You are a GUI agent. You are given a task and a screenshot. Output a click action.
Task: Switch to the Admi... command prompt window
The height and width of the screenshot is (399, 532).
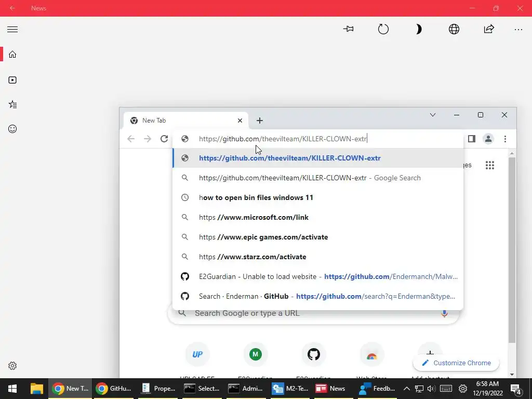[x=246, y=389]
